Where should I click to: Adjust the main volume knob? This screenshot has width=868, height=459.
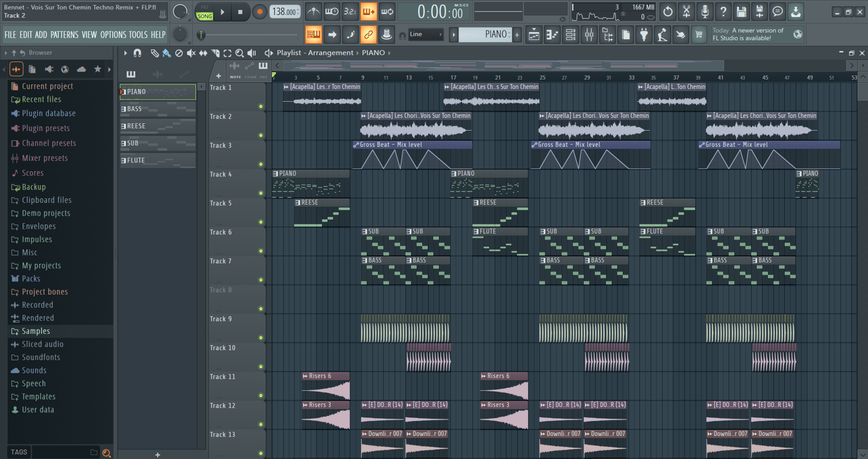pos(180,11)
